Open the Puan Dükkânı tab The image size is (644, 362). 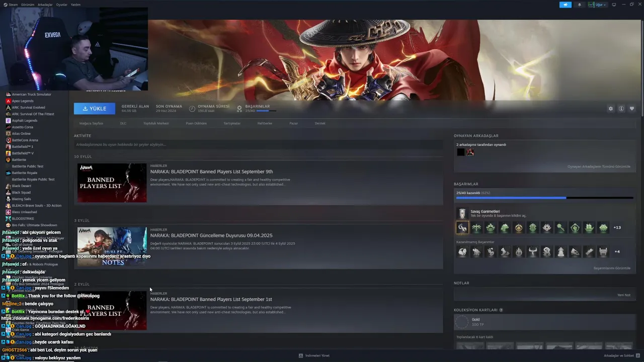pyautogui.click(x=196, y=123)
